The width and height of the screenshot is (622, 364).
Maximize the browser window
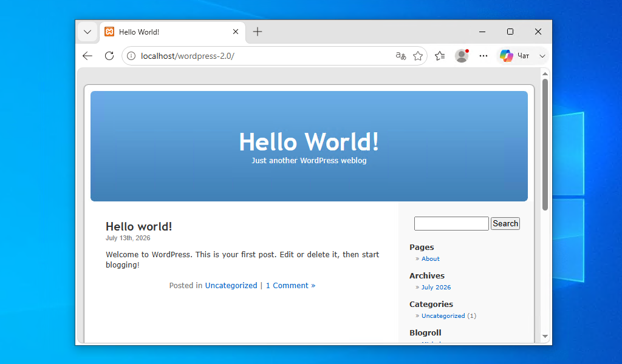510,32
